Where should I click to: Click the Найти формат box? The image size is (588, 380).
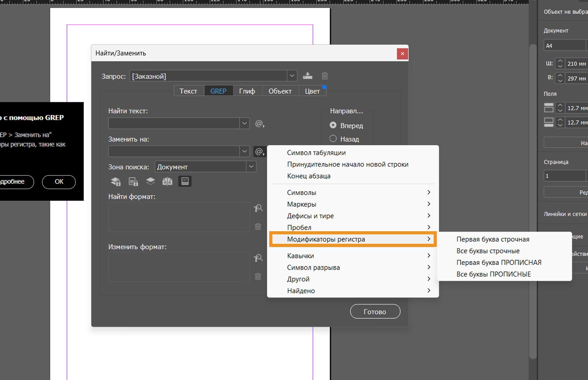tap(179, 217)
